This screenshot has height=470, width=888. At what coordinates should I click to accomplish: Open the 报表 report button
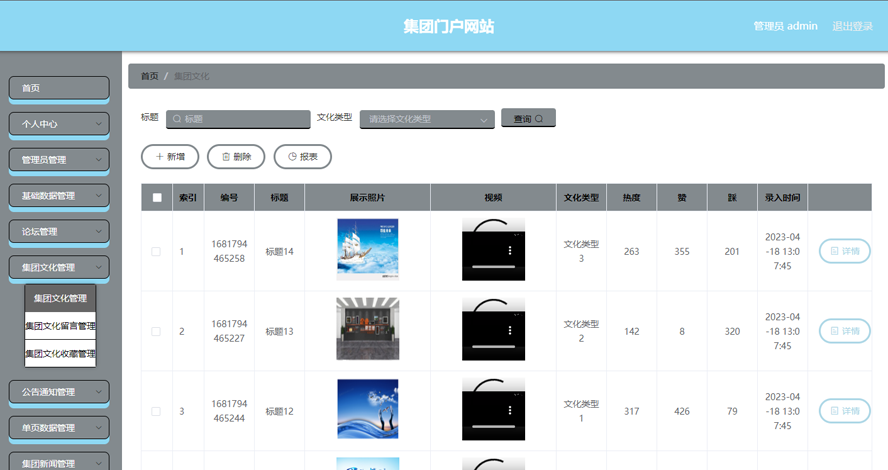[302, 156]
